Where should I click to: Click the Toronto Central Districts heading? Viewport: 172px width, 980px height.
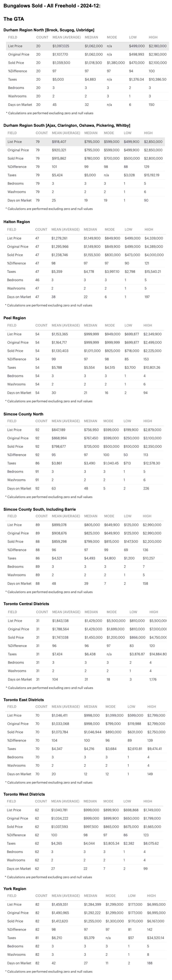(26, 604)
